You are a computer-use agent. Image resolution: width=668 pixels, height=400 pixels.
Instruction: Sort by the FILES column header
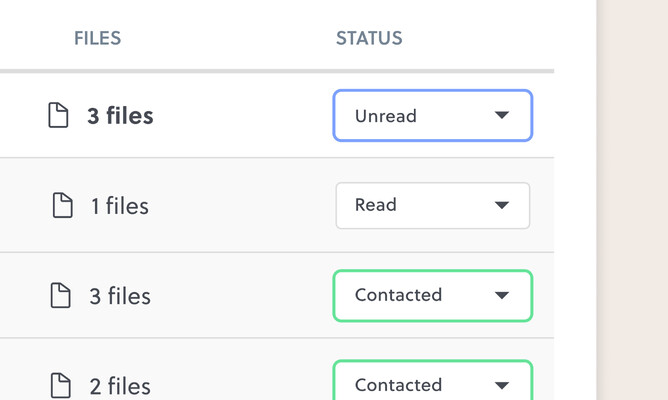(x=97, y=39)
